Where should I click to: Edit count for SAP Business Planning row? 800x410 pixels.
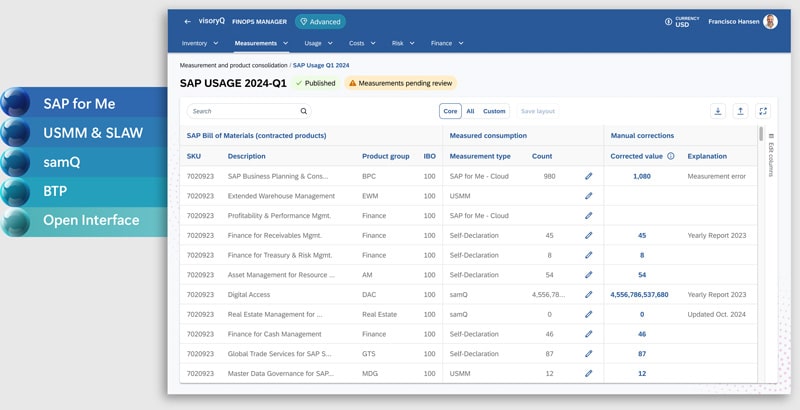(588, 176)
